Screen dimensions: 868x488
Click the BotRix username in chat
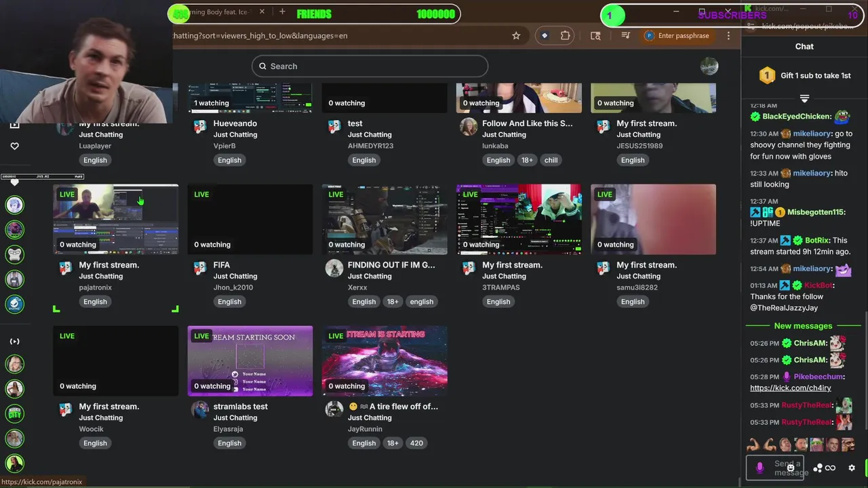pyautogui.click(x=817, y=241)
